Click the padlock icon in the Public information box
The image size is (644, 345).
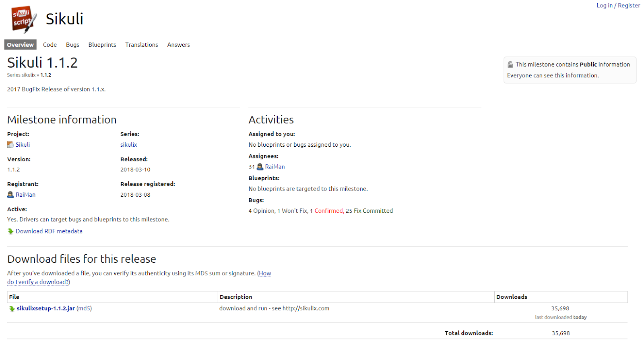tap(510, 64)
